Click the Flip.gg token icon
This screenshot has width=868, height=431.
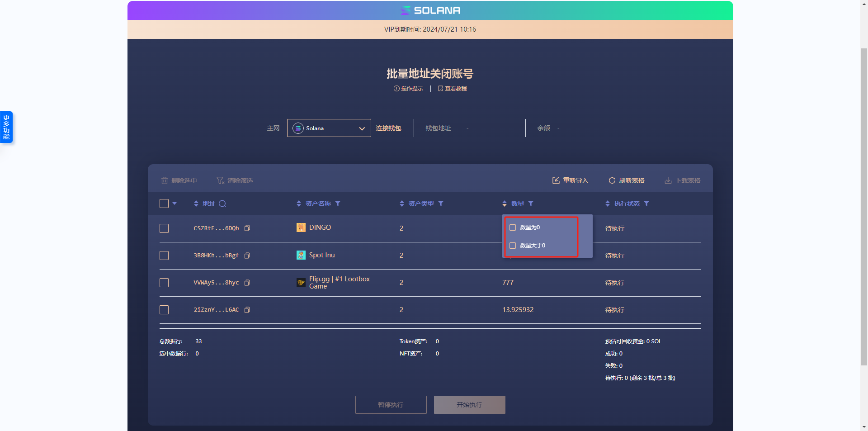301,283
